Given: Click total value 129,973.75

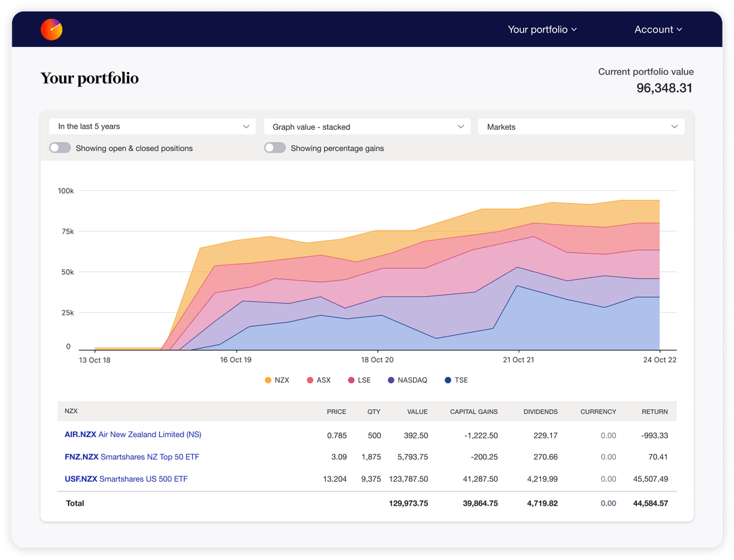Looking at the screenshot, I should tap(408, 504).
